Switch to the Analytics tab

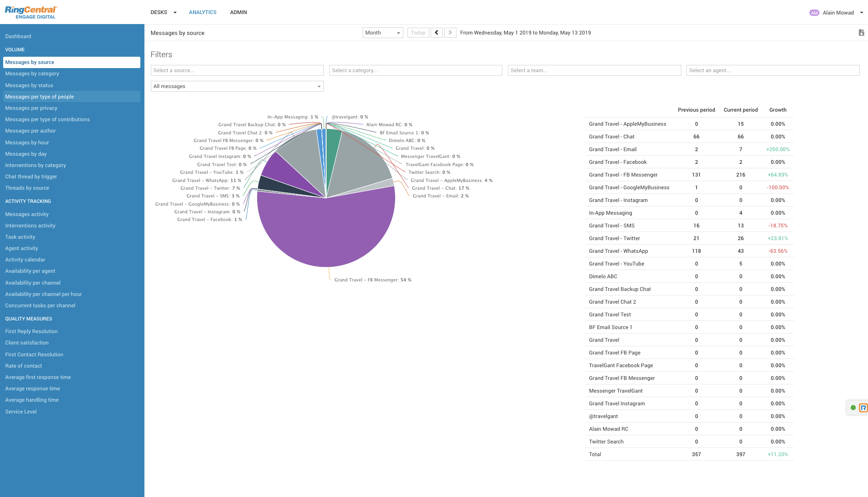(203, 12)
